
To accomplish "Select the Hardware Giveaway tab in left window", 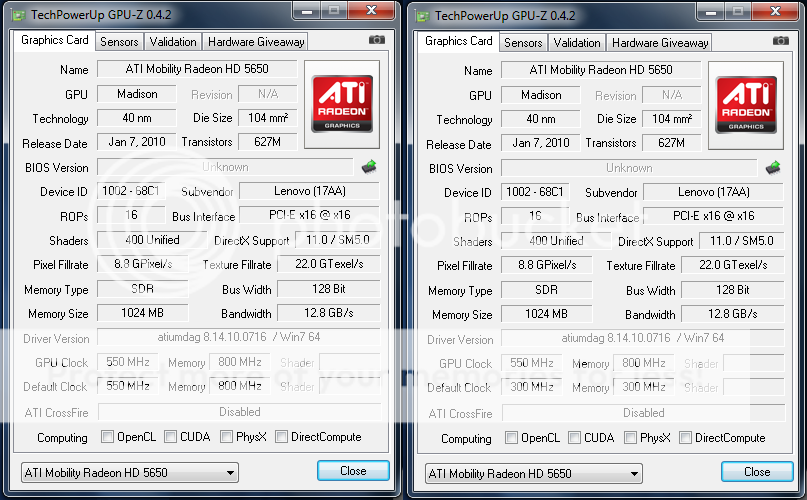I will click(256, 42).
